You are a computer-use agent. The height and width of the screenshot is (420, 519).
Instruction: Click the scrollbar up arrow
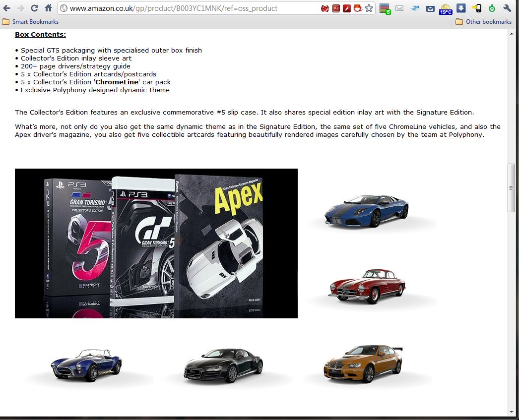tap(512, 34)
